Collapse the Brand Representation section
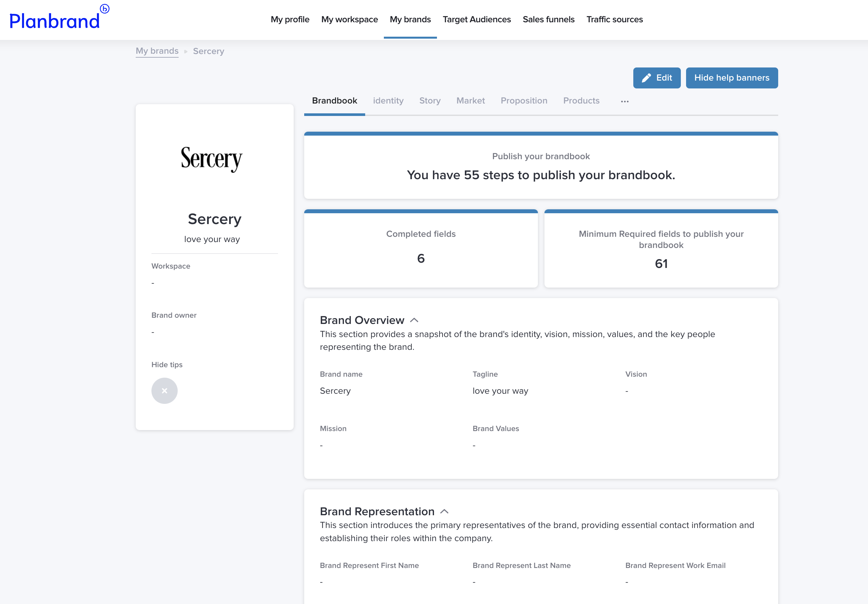The image size is (868, 604). pyautogui.click(x=444, y=511)
